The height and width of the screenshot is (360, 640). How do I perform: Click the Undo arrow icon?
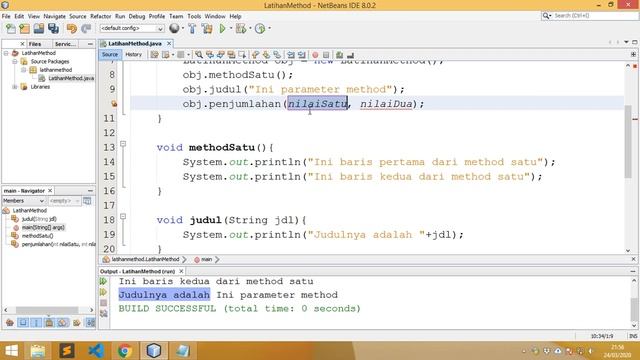[72, 29]
